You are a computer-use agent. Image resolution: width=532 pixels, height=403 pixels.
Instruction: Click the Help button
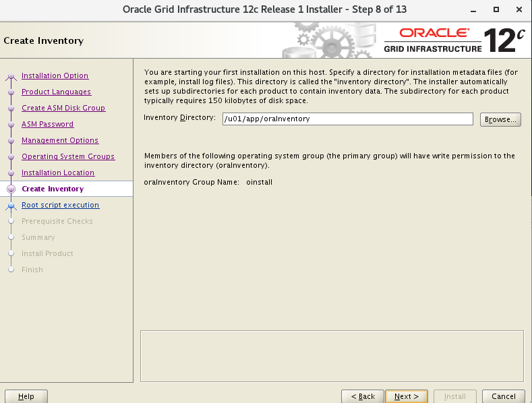pyautogui.click(x=26, y=396)
